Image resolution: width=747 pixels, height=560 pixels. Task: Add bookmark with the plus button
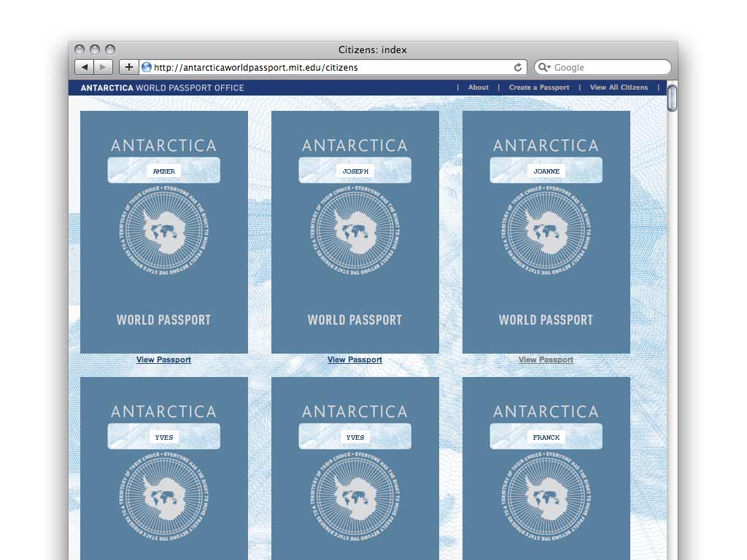[x=128, y=67]
